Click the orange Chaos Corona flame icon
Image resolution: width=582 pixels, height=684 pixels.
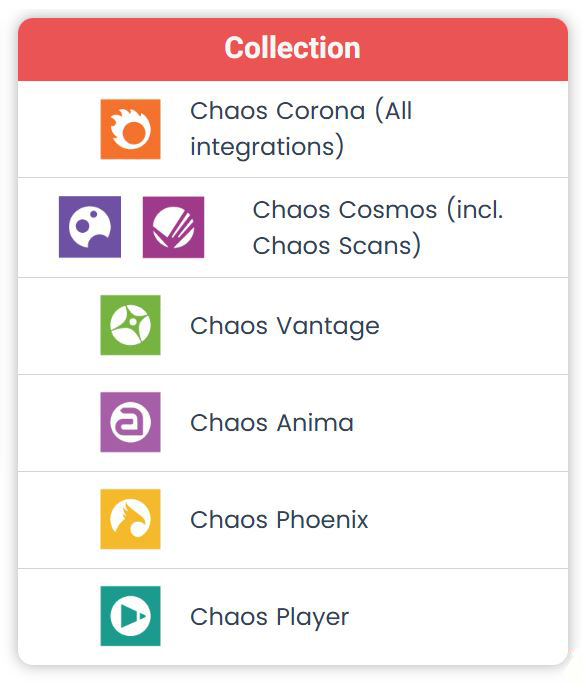pyautogui.click(x=130, y=129)
